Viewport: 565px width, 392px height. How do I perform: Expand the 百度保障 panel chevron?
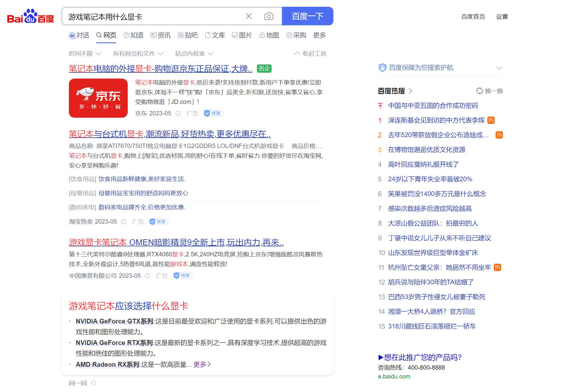pos(499,68)
